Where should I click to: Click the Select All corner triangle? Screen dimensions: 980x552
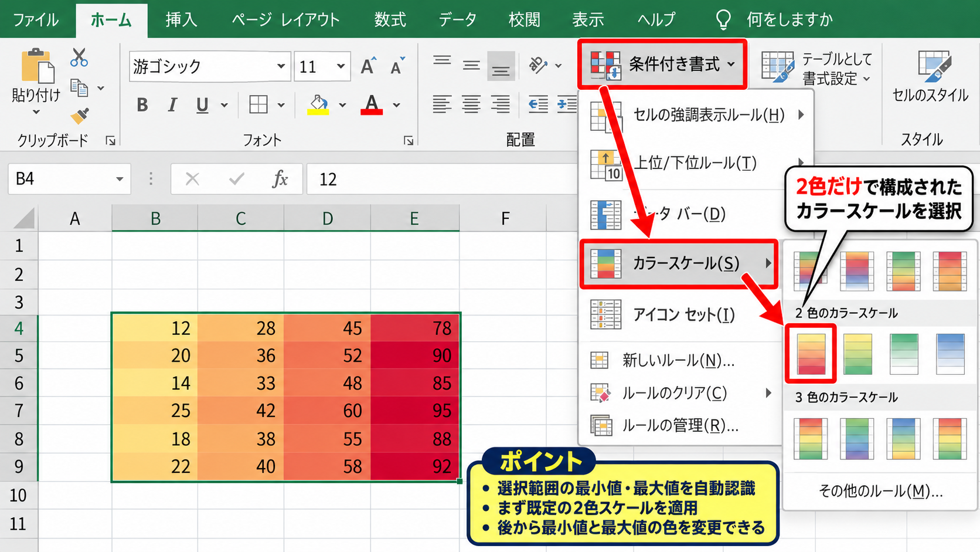tap(24, 218)
